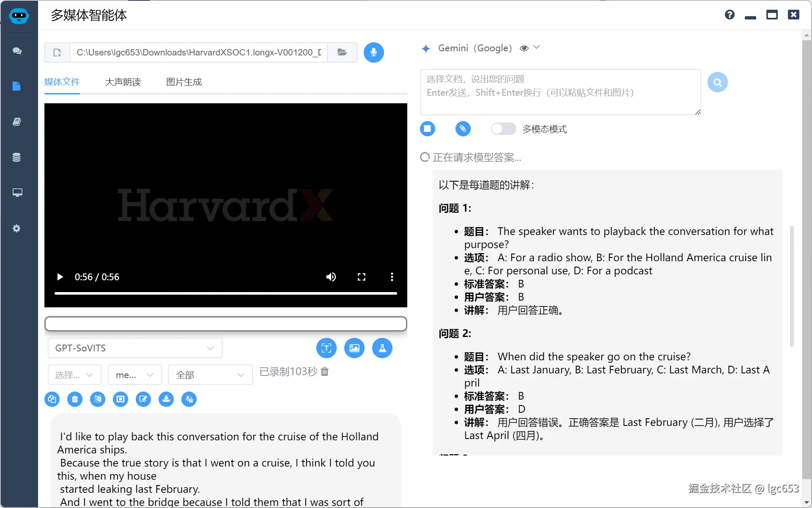Click the text recognition (T) round icon

click(x=326, y=348)
